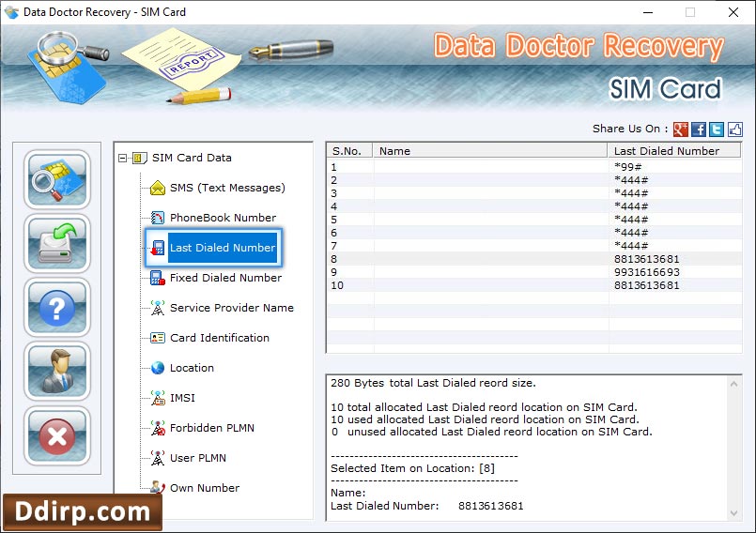Select row 8 number 8813613681
The image size is (756, 533).
pos(534,259)
